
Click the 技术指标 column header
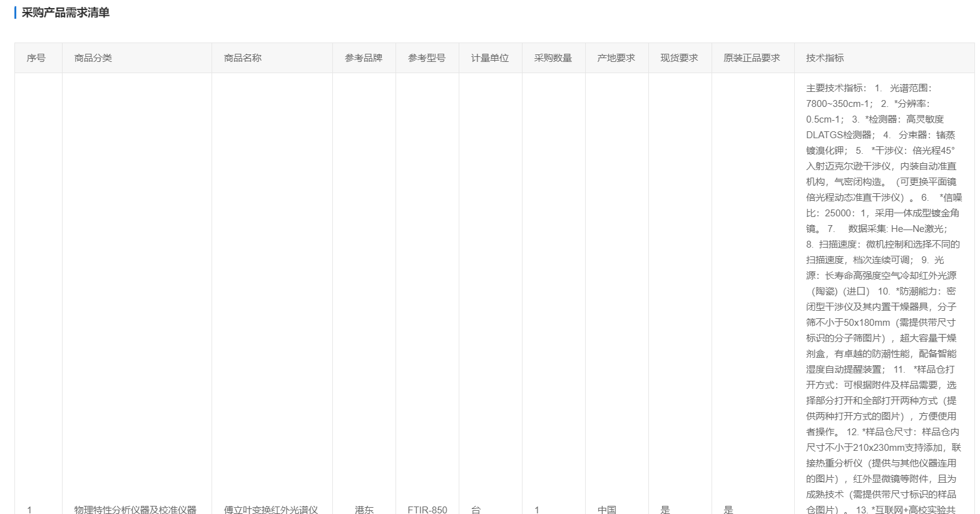[x=825, y=58]
